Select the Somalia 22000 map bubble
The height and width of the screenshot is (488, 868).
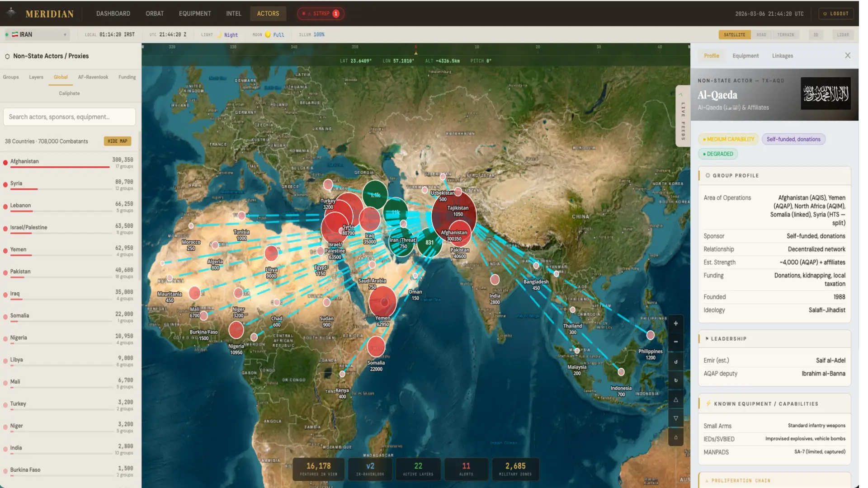pyautogui.click(x=376, y=347)
